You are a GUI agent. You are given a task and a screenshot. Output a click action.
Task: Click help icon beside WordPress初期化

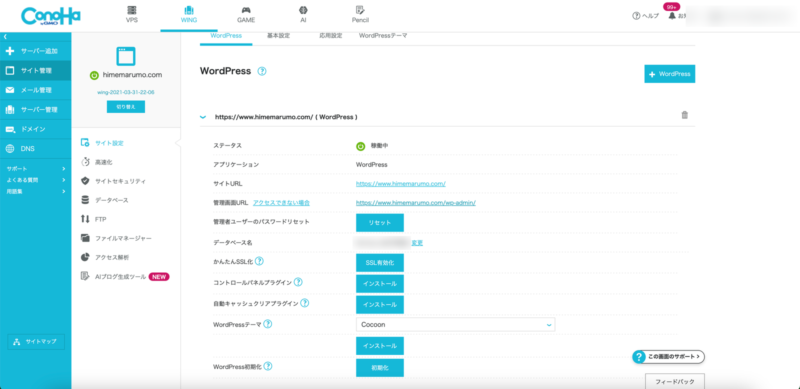tap(267, 366)
